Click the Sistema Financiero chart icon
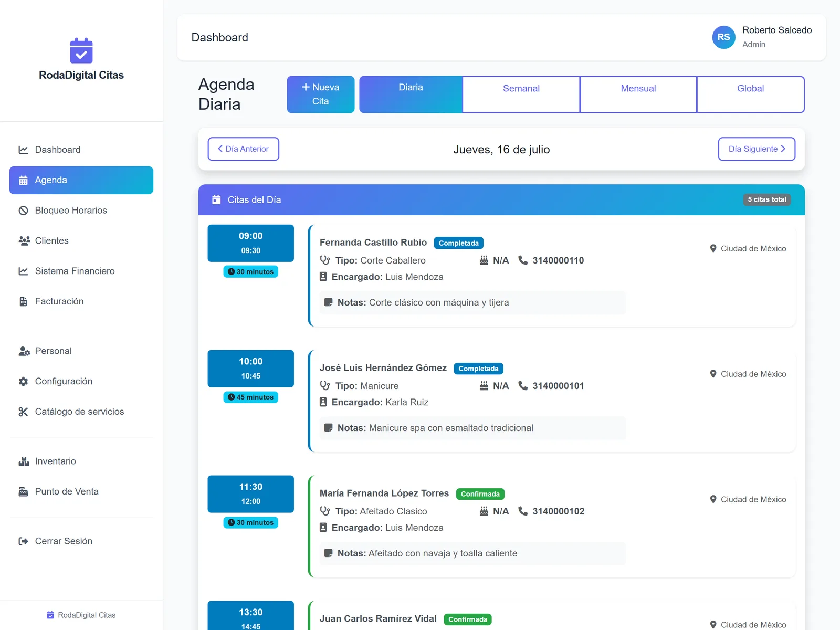Viewport: 840px width, 630px height. (23, 271)
